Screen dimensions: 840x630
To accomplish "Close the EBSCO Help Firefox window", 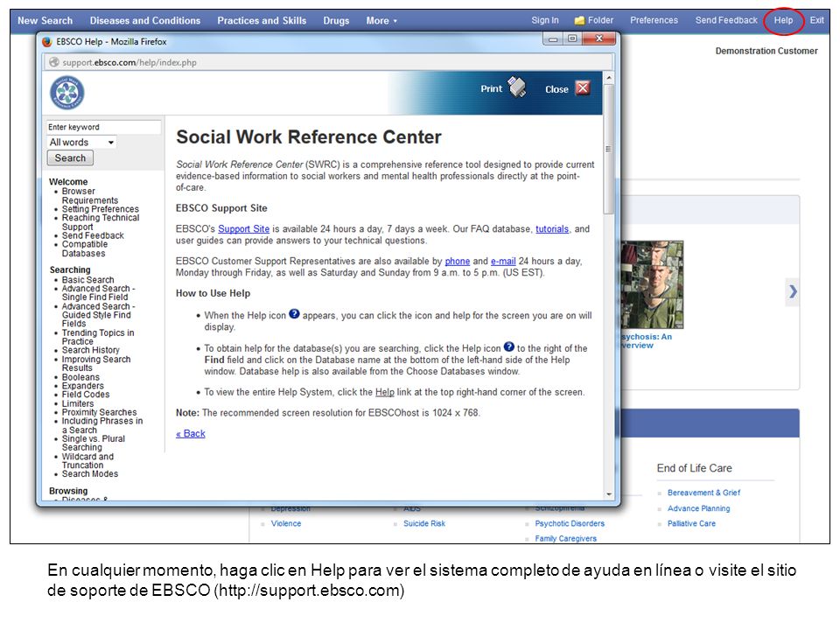I will tap(599, 39).
